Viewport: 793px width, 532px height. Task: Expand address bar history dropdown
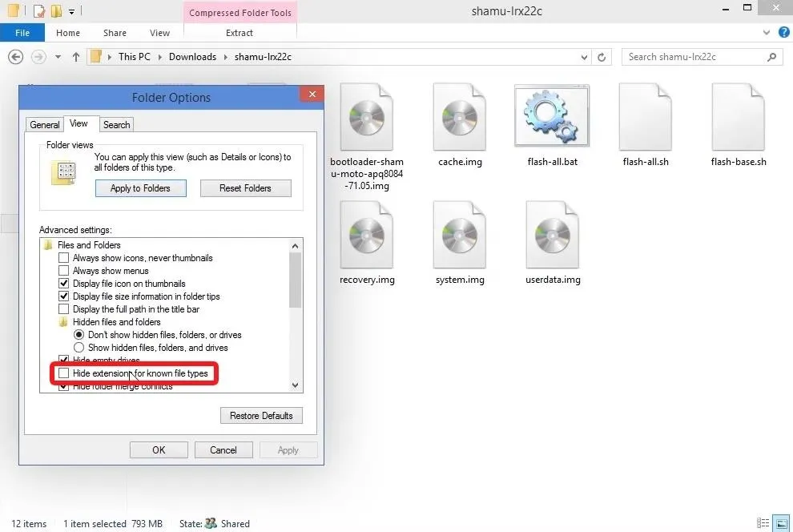(x=584, y=57)
